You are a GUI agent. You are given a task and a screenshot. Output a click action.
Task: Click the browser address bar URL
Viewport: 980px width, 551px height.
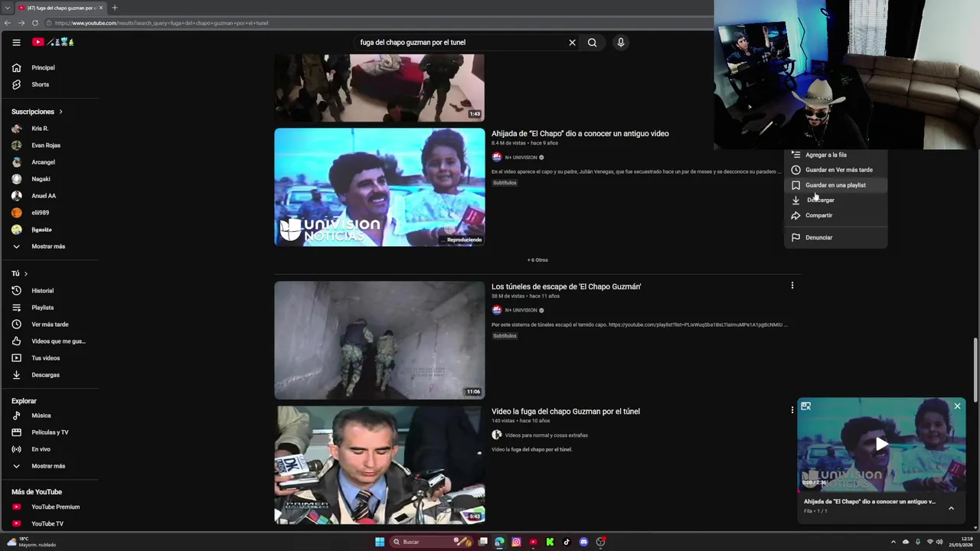(x=162, y=23)
